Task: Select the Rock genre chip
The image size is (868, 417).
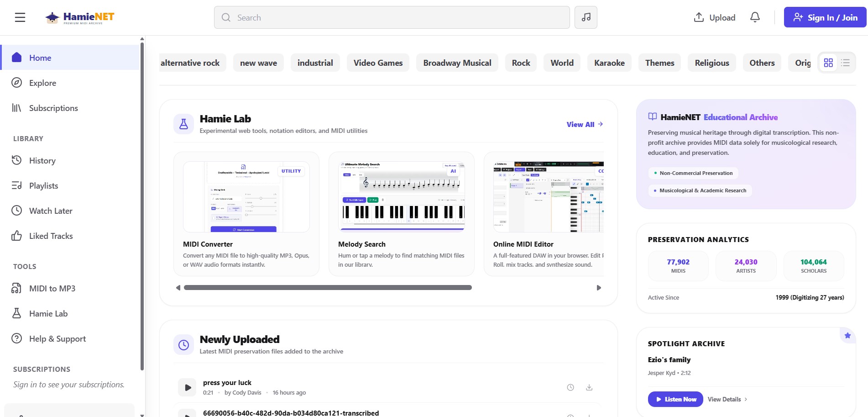Action: click(x=521, y=63)
